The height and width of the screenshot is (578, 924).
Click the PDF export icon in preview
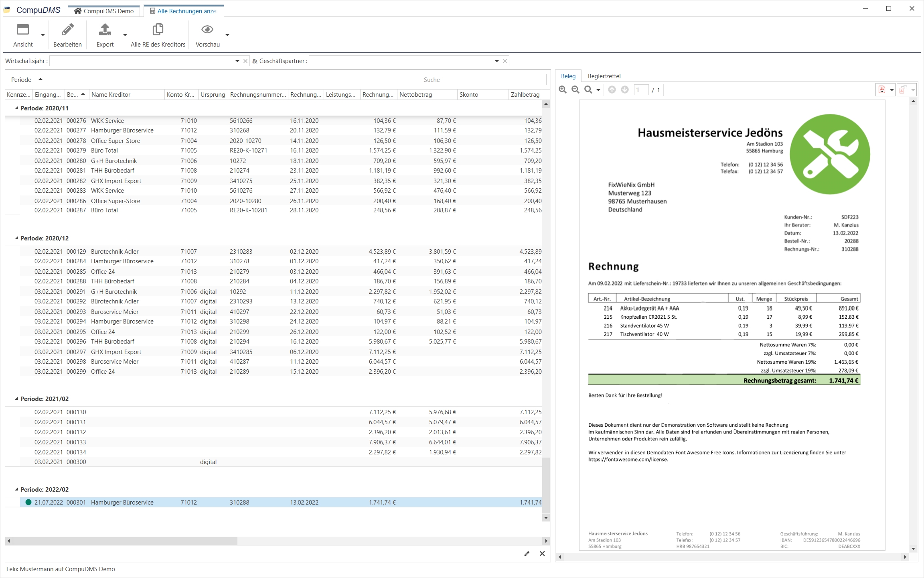(x=882, y=90)
